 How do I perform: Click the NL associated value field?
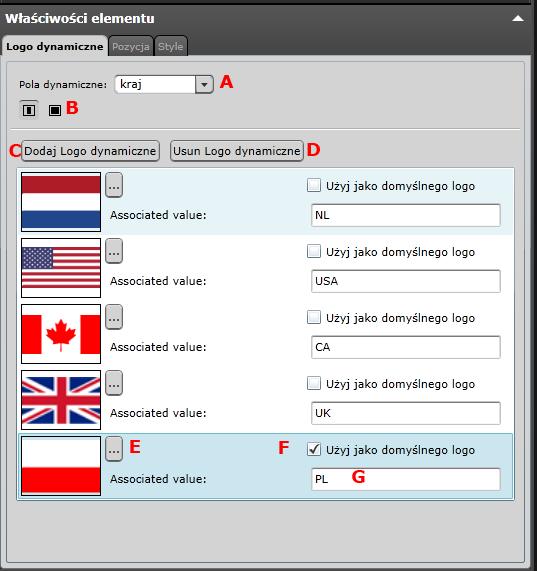pyautogui.click(x=406, y=215)
